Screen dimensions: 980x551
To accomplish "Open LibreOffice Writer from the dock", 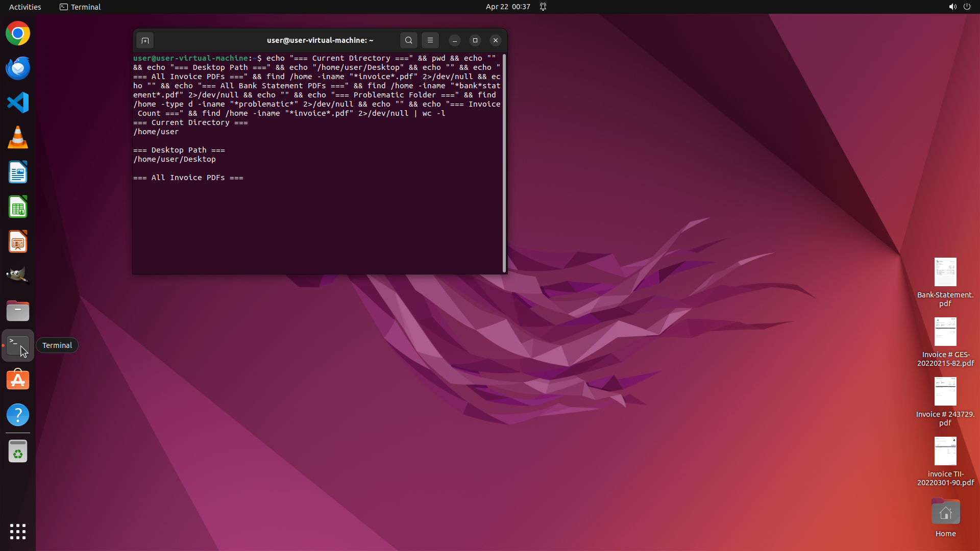I will [x=18, y=172].
